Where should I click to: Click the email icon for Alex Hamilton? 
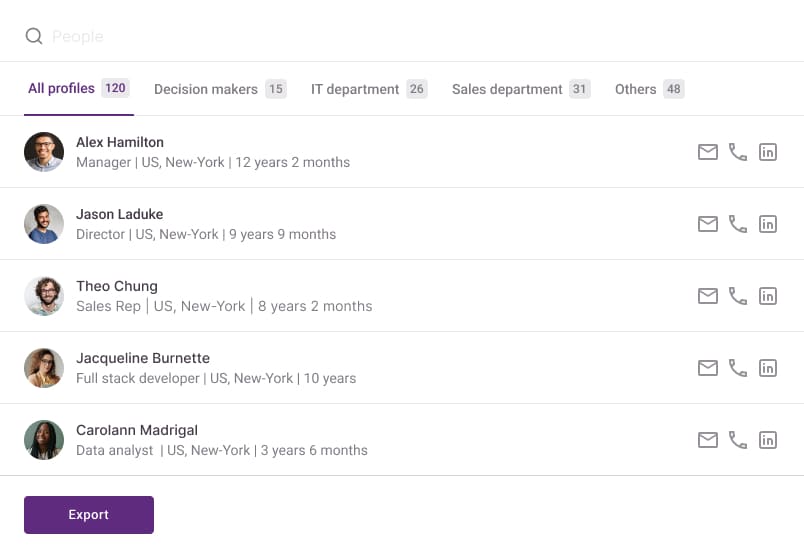click(708, 152)
